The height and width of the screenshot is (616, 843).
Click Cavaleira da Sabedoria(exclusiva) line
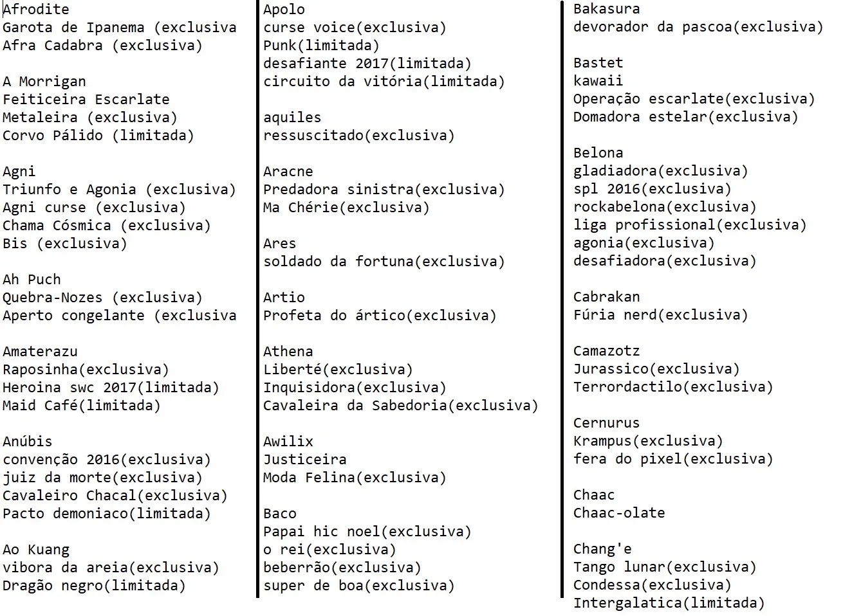(401, 406)
